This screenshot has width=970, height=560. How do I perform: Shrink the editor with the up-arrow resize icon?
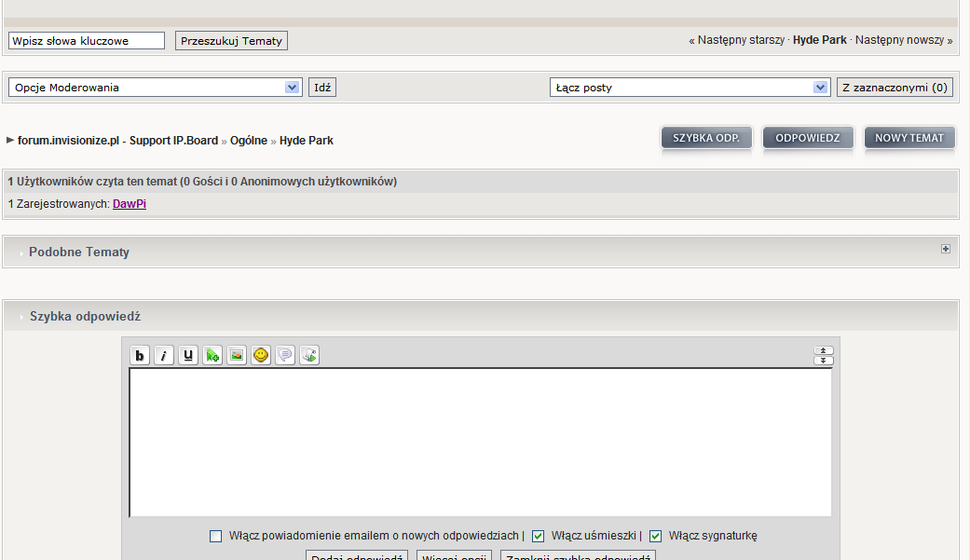pos(824,350)
